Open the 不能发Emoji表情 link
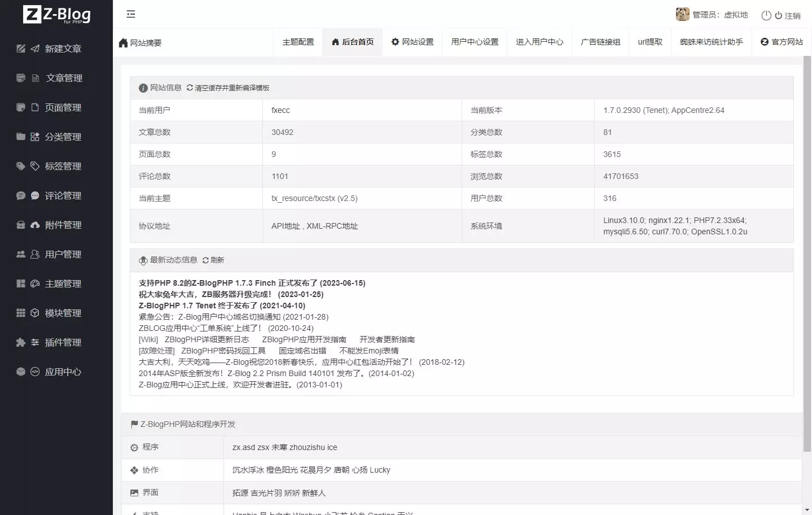This screenshot has height=515, width=812. (x=369, y=351)
